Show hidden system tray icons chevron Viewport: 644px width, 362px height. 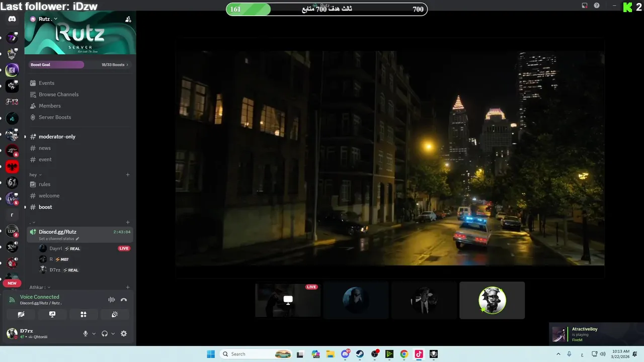coord(558,354)
